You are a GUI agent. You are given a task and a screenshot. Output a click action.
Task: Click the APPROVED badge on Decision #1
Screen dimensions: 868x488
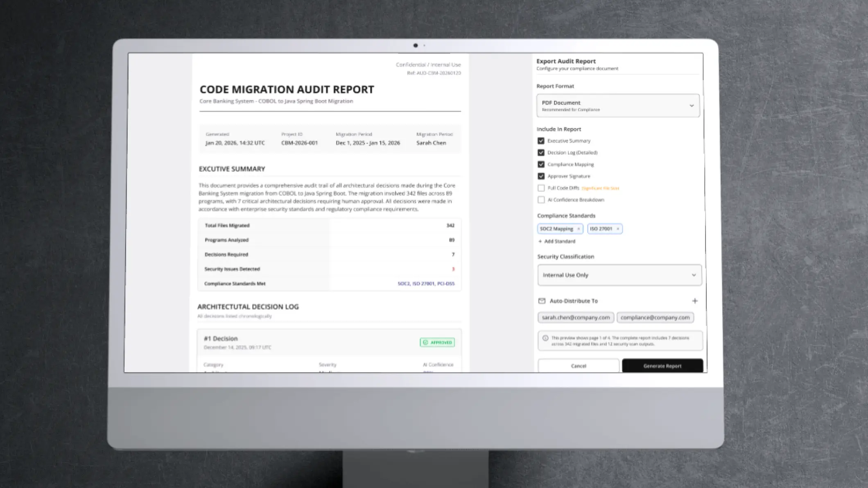click(437, 342)
